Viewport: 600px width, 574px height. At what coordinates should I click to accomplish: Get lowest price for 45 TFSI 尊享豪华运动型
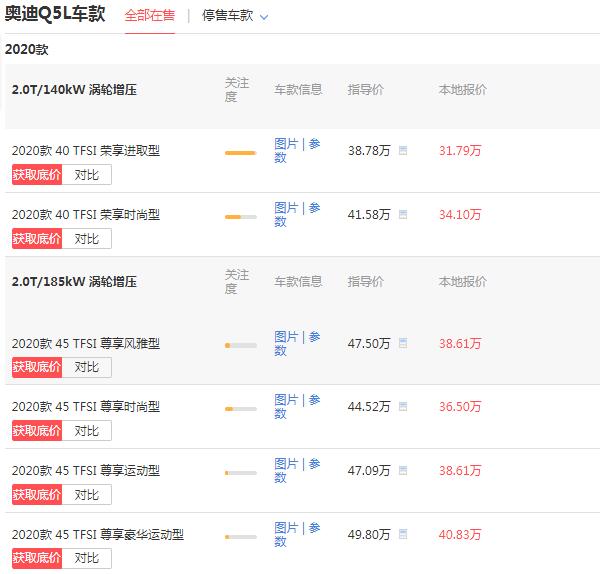click(x=37, y=558)
